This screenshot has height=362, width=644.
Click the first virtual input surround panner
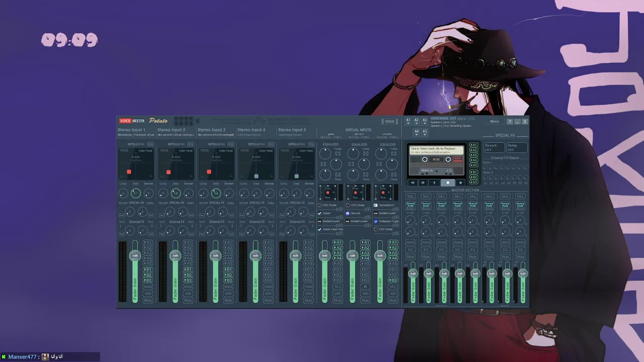point(328,193)
